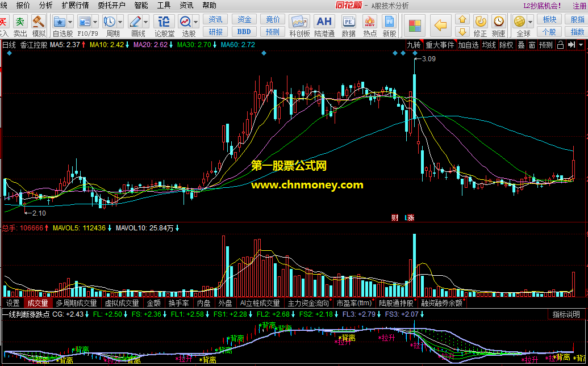588x366 pixels.
Task: Click the 设置 indicator settings tab
Action: coord(12,303)
